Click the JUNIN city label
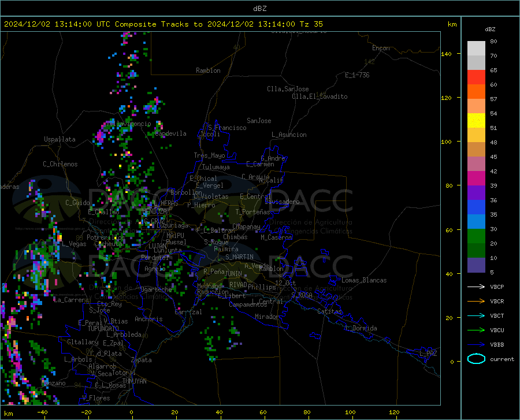Screen dimensions: 520x420 (233, 274)
